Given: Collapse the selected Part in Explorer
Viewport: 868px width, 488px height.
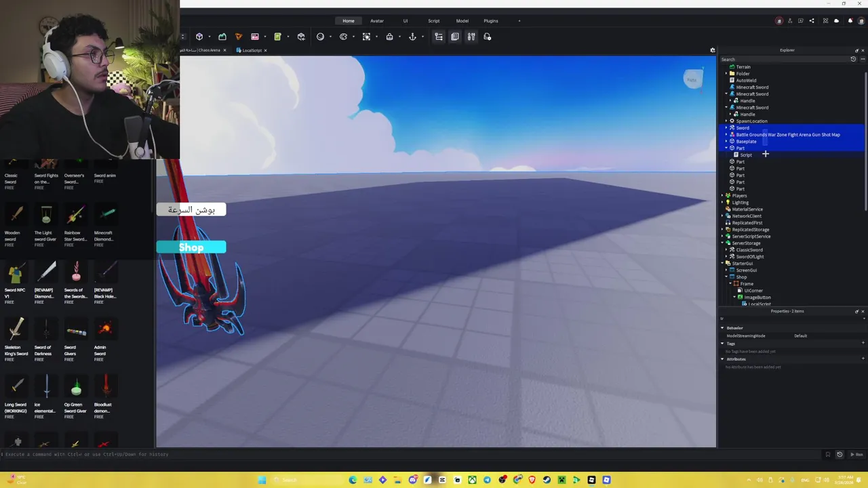Looking at the screenshot, I should (726, 148).
